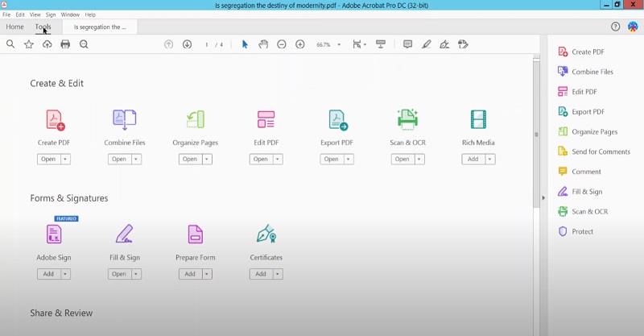Switch to the 'Is segregation the...' document tab
Viewport: 644px width, 336px height.
pos(100,27)
